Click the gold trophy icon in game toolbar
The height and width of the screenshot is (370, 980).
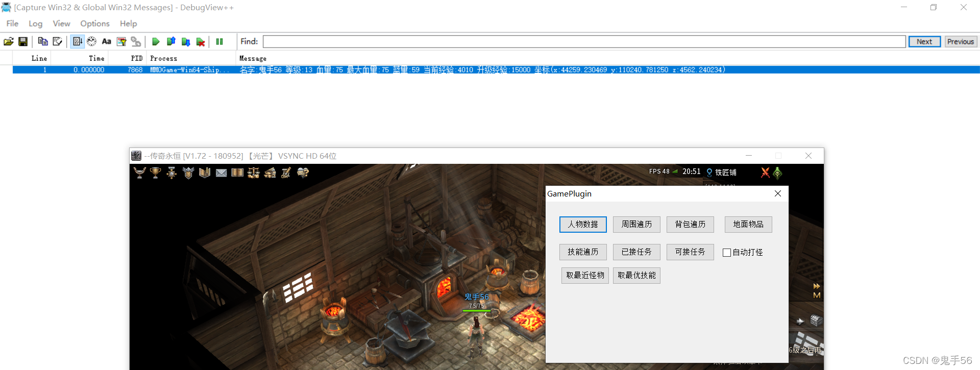click(156, 173)
